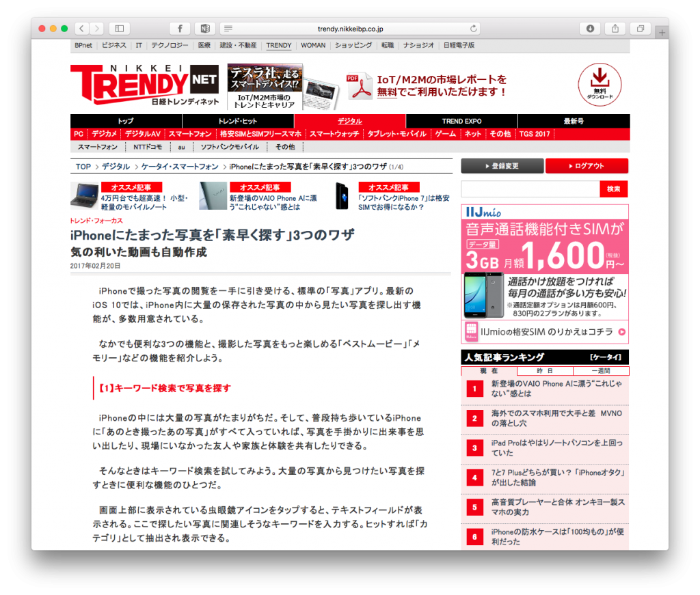
Task: Open 4万円台でも超高速 recommended article link
Action: click(x=144, y=202)
